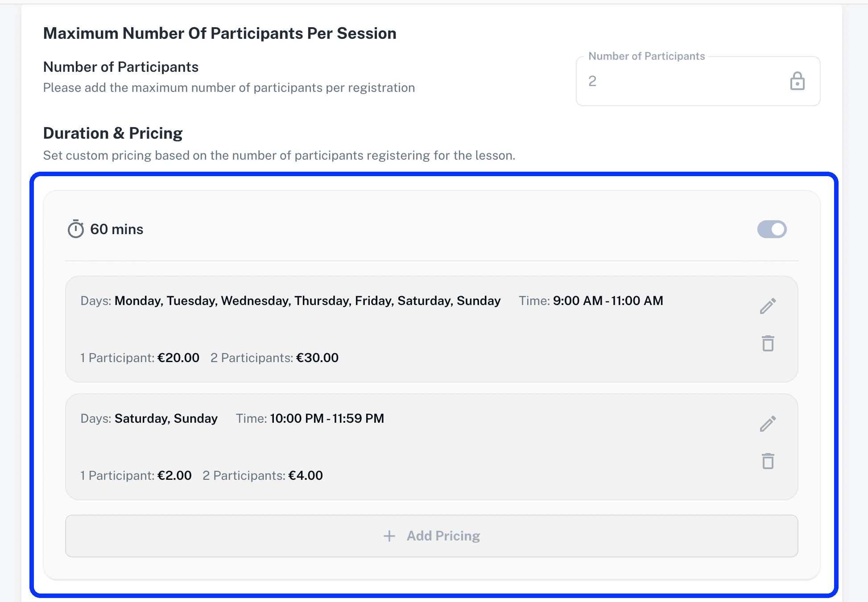Edit the Saturday, Sunday 10:00 PM pricing
868x602 pixels.
(768, 424)
